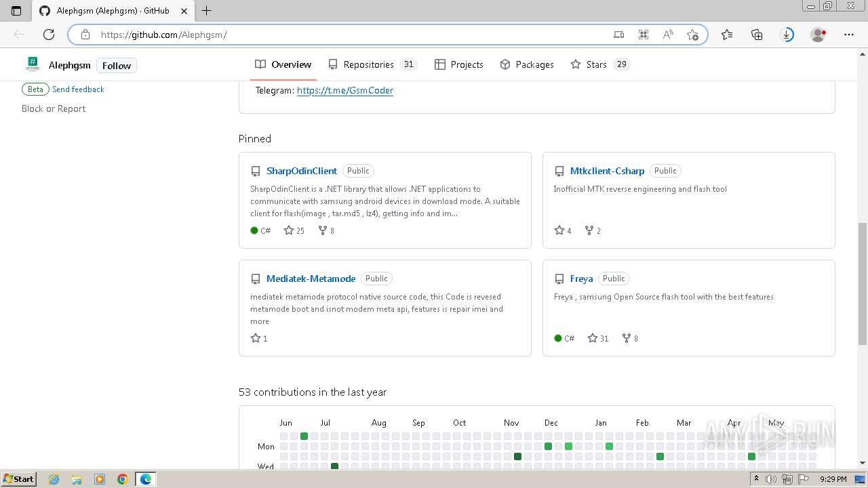
Task: Open the Repositories tab
Action: [x=372, y=64]
